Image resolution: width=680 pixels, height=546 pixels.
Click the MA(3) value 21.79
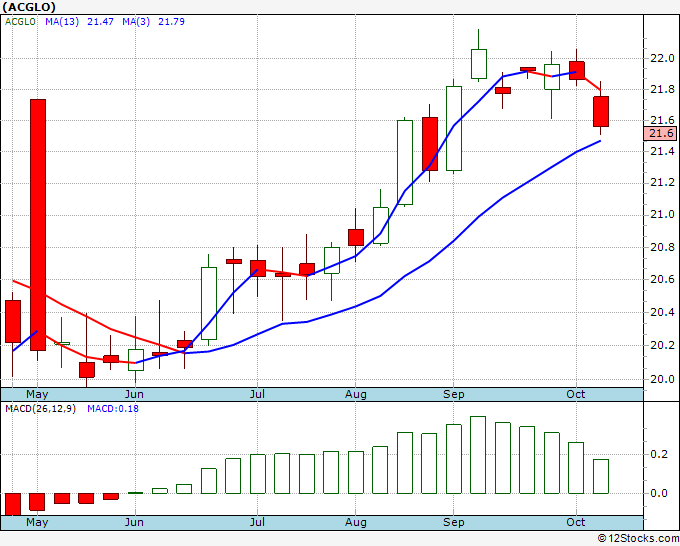[171, 22]
